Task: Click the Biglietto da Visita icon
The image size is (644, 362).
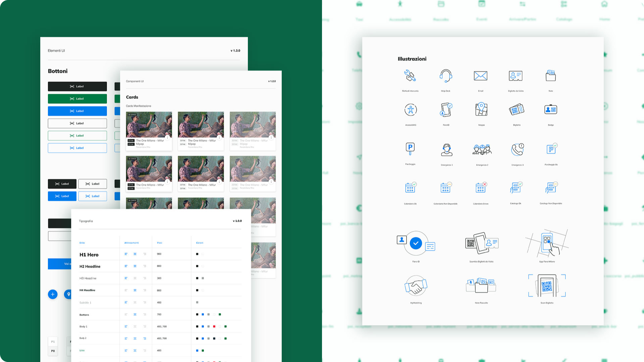Action: (x=516, y=76)
